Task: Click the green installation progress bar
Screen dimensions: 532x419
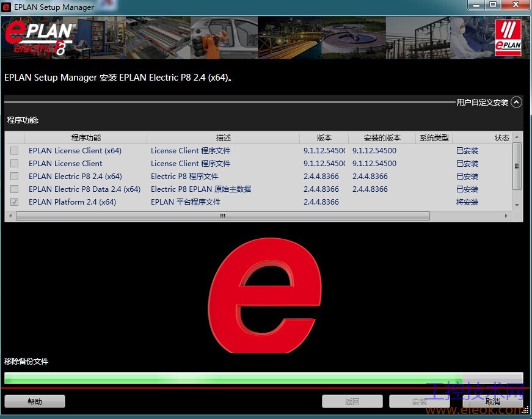Action: pos(264,377)
